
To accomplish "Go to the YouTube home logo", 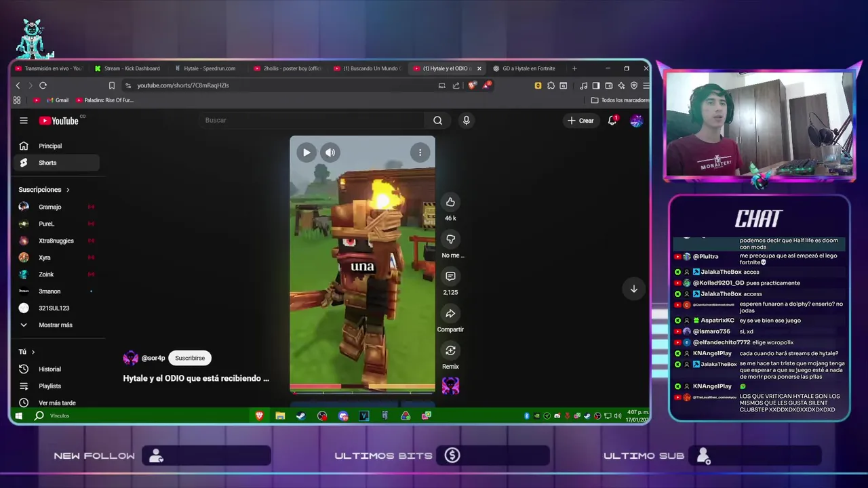I will coord(59,121).
